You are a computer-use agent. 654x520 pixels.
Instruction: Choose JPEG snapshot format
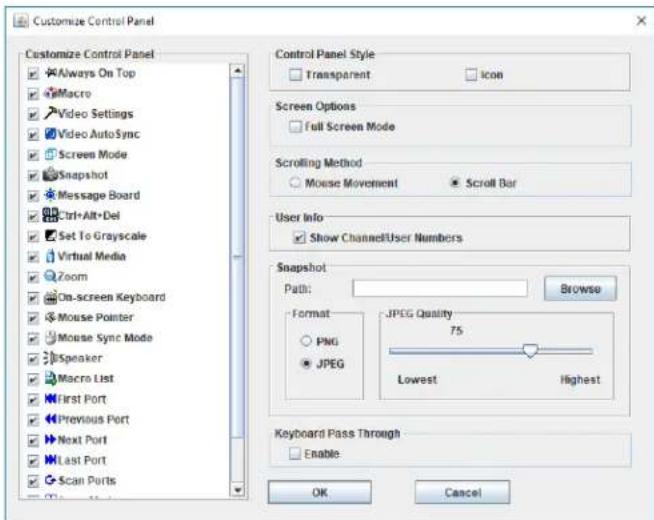306,364
